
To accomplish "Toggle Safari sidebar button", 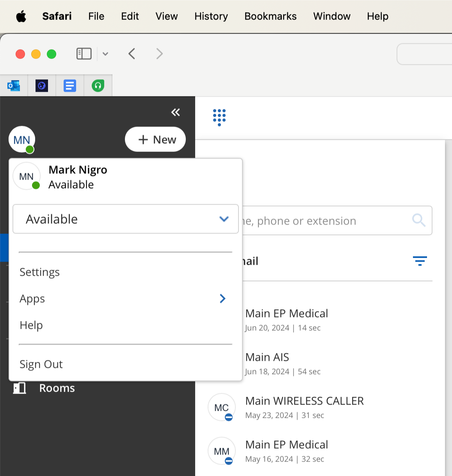I will pyautogui.click(x=84, y=53).
